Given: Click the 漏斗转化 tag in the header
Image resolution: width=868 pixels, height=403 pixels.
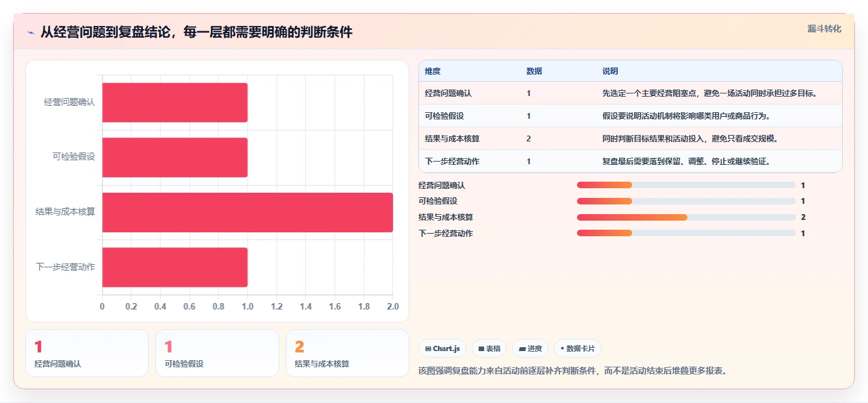Looking at the screenshot, I should point(824,29).
